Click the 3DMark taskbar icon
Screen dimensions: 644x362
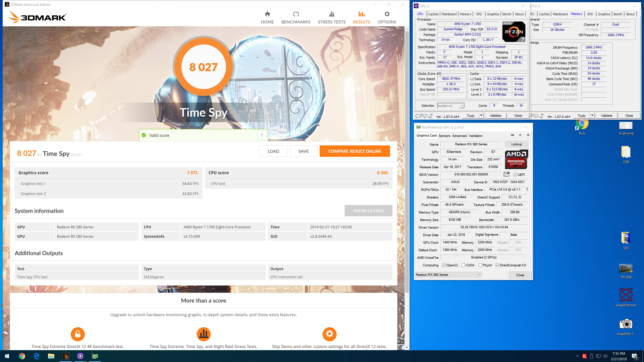click(x=66, y=356)
